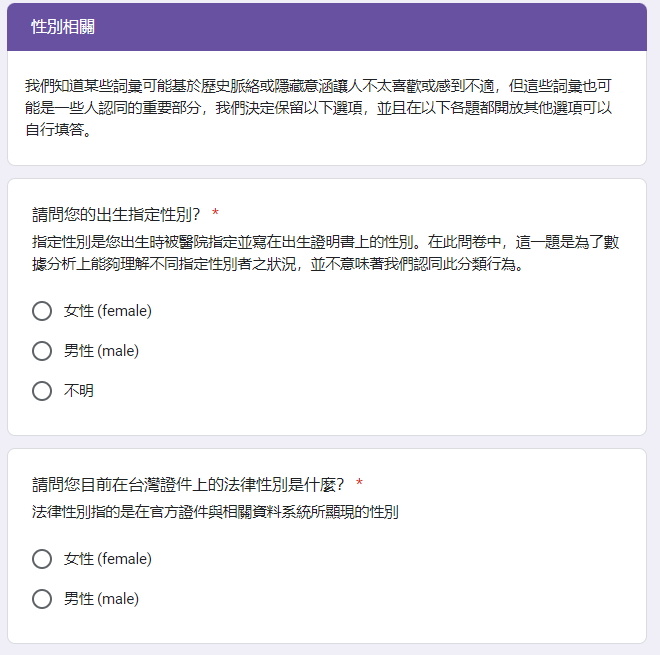Click red required asterisk beside 出生指定性別
The height and width of the screenshot is (655, 660).
[x=215, y=212]
